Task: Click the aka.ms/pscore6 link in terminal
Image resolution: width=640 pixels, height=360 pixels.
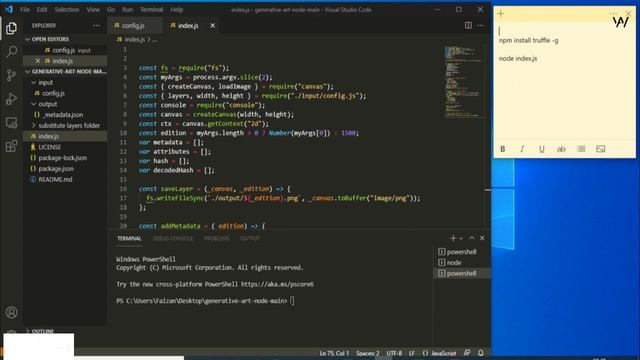Action: click(277, 284)
